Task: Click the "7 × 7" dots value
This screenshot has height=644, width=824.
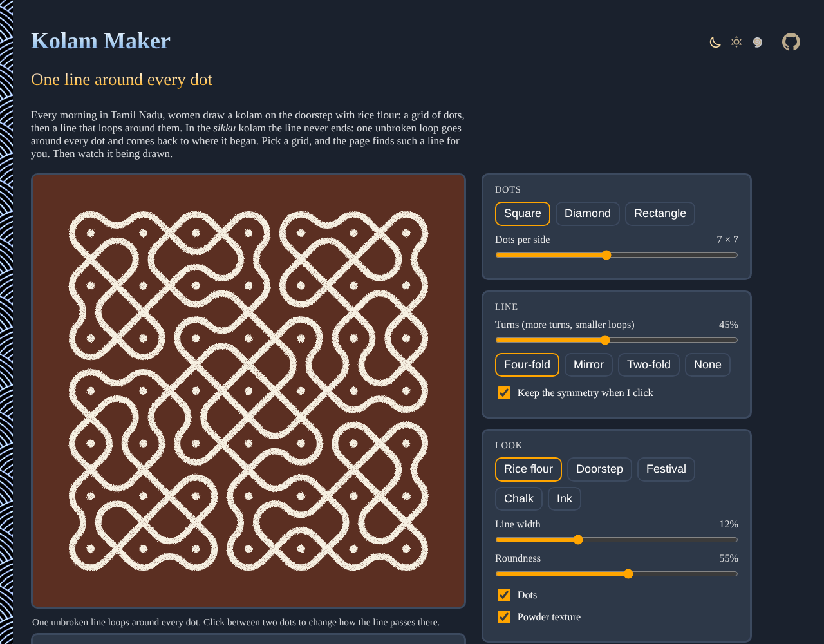Action: pos(727,240)
